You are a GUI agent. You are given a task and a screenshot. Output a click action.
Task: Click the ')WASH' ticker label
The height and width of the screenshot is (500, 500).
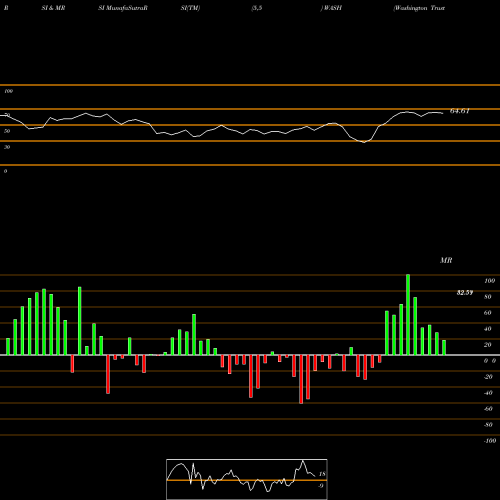(331, 8)
